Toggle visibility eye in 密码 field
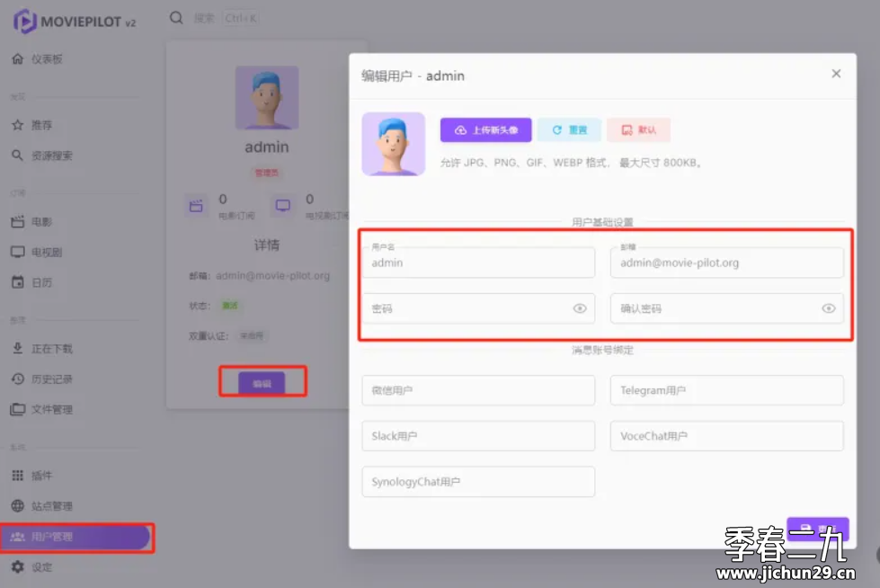Viewport: 880px width, 588px height. tap(580, 308)
